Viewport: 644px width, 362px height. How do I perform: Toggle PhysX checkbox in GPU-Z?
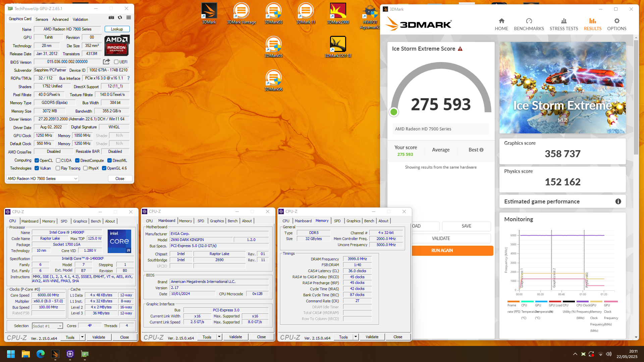(85, 168)
